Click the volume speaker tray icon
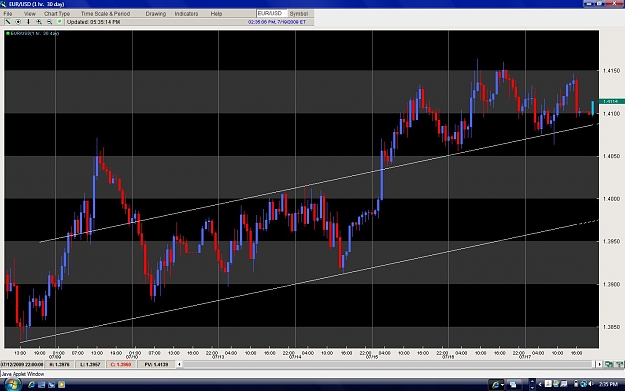The image size is (625, 391). click(x=591, y=384)
